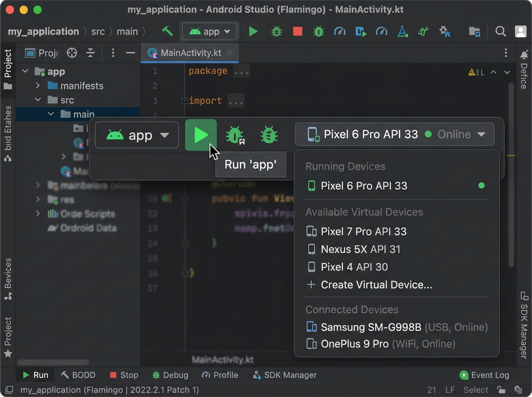
Task: Hide the Project panel with the minus icon
Action: (x=130, y=53)
